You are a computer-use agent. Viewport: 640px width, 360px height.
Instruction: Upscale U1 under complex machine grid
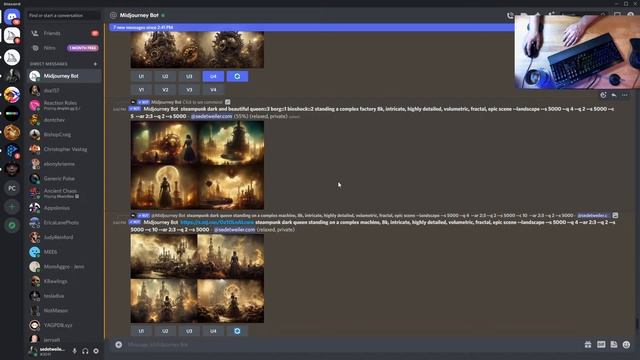(141, 331)
